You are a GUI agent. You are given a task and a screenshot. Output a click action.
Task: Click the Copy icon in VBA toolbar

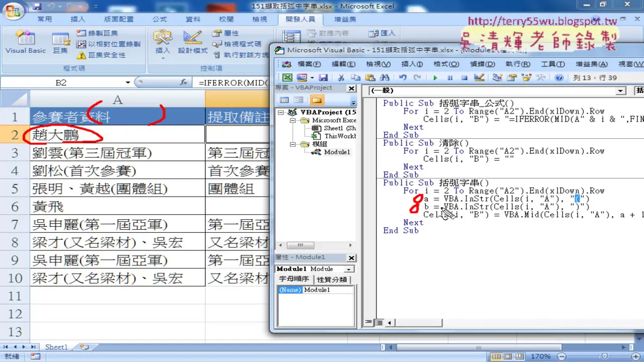click(356, 77)
